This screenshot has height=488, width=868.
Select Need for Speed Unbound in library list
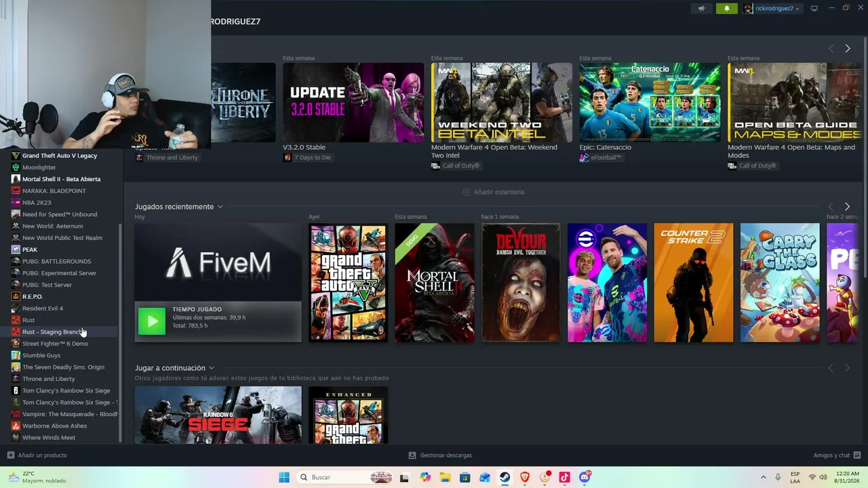click(60, 214)
